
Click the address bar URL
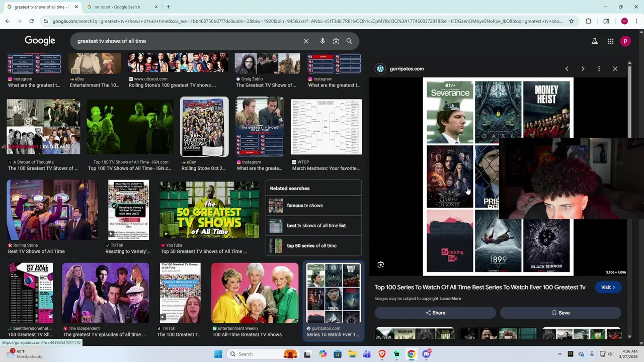click(307, 21)
